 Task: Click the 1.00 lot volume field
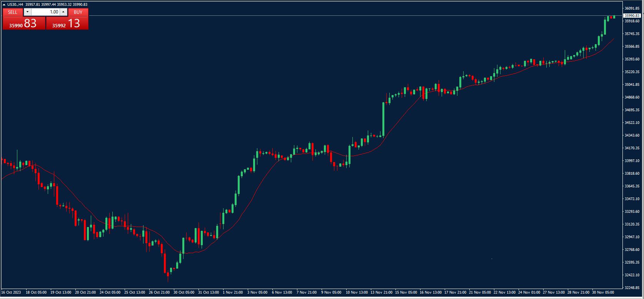(x=45, y=12)
